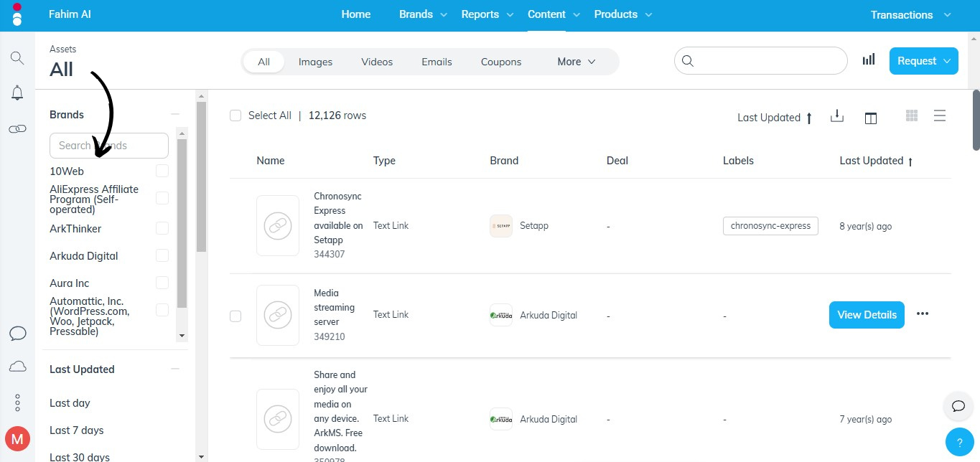980x462 pixels.
Task: Click sort arrow next to Last Updated sorter
Action: point(809,118)
